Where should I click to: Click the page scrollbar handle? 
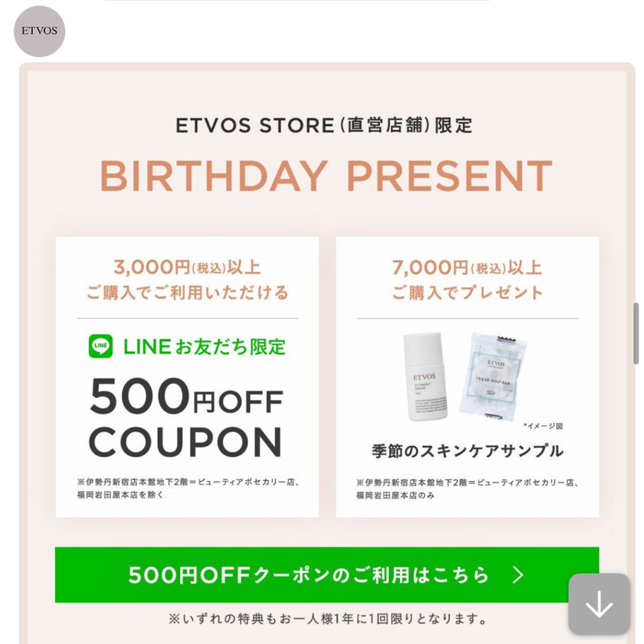point(636,333)
